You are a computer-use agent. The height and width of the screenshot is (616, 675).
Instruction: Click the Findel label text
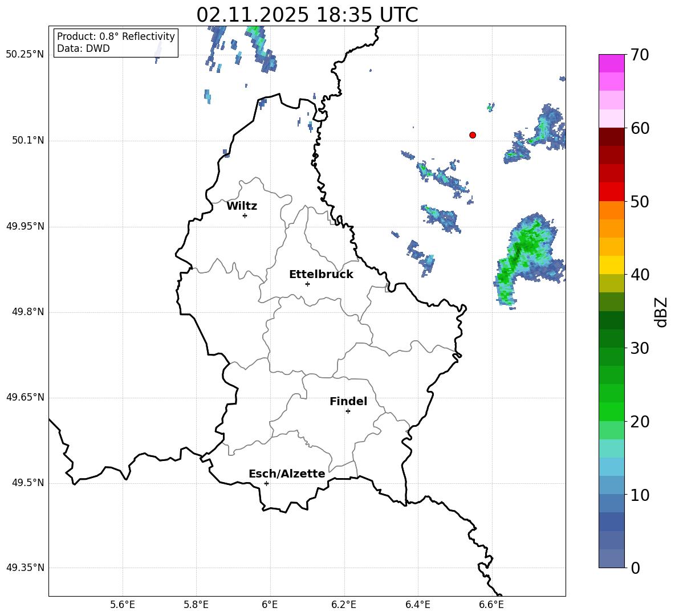click(x=348, y=401)
